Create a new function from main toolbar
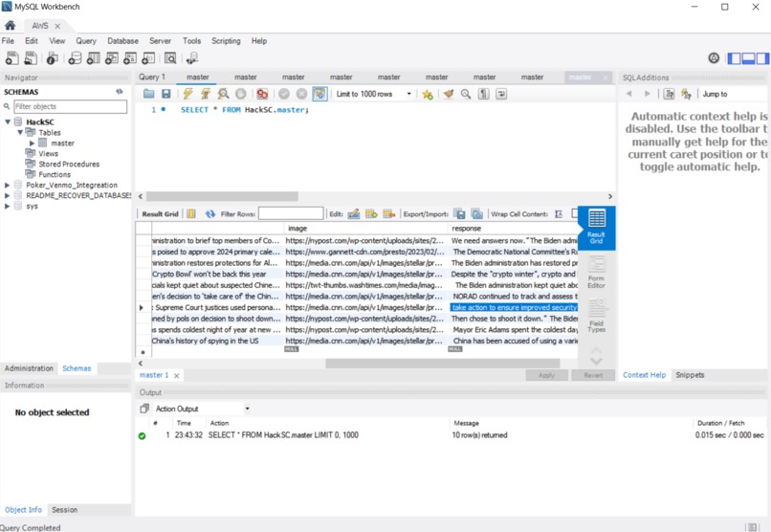This screenshot has height=532, width=771. coord(148,58)
